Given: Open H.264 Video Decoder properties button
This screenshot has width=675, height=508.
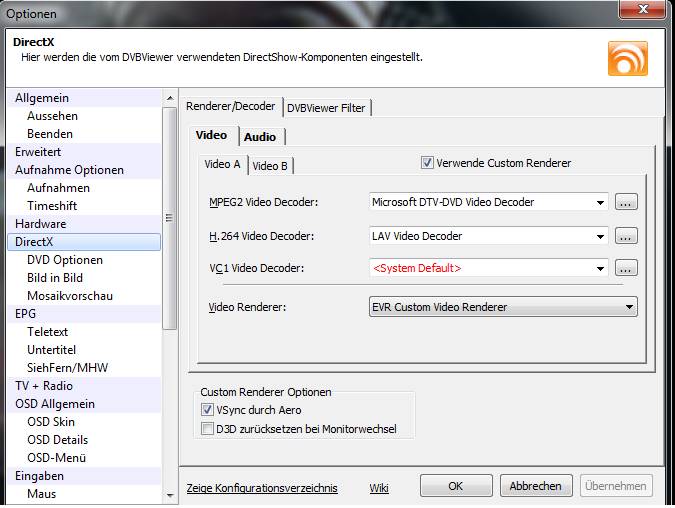Looking at the screenshot, I should [x=626, y=237].
